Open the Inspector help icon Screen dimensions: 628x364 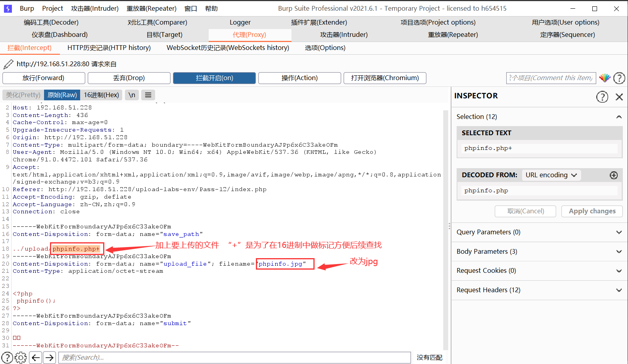[x=602, y=97]
